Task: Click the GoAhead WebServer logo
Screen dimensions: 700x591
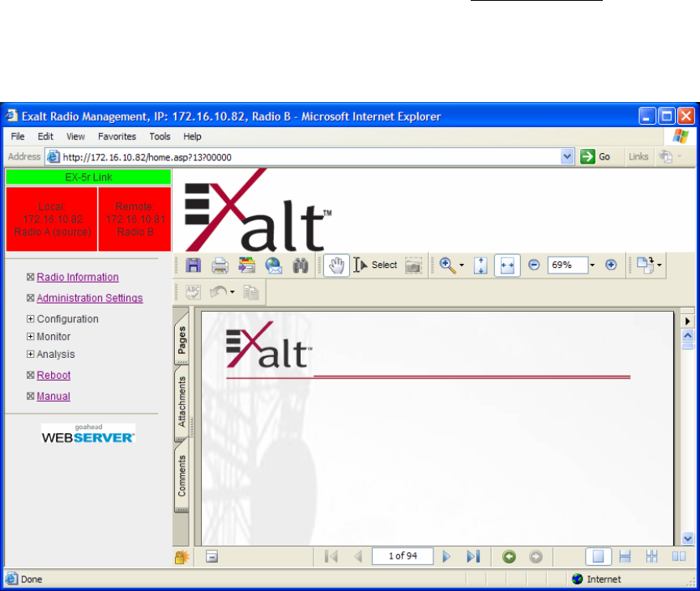Action: (88, 434)
